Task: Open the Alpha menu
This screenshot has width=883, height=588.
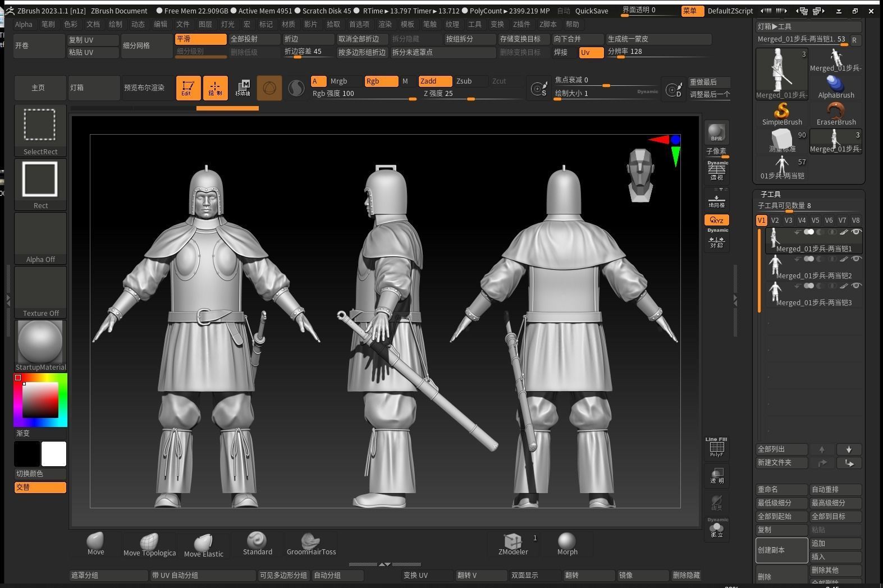Action: 24,24
